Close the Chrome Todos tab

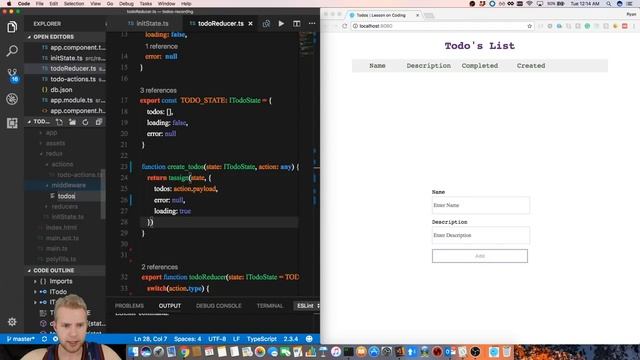417,15
